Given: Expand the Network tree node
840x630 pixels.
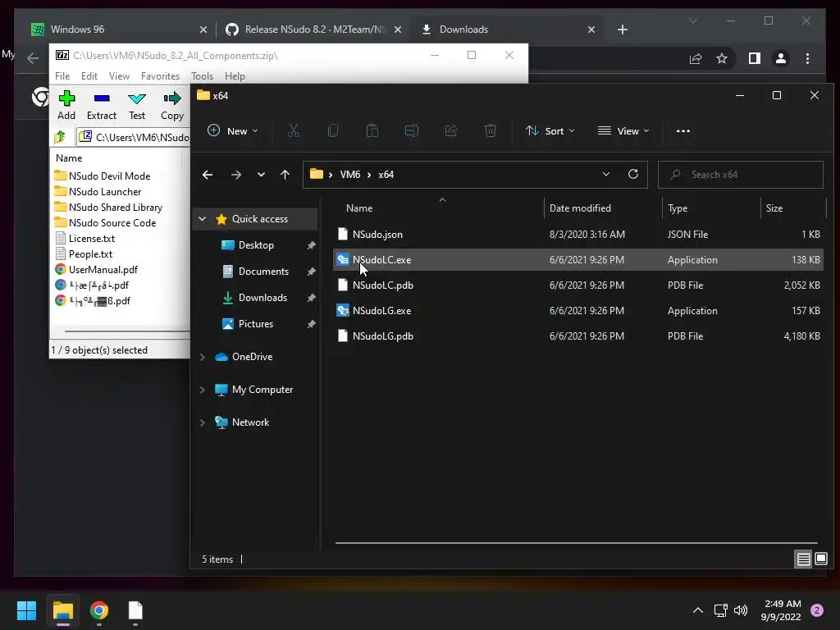Looking at the screenshot, I should click(203, 422).
